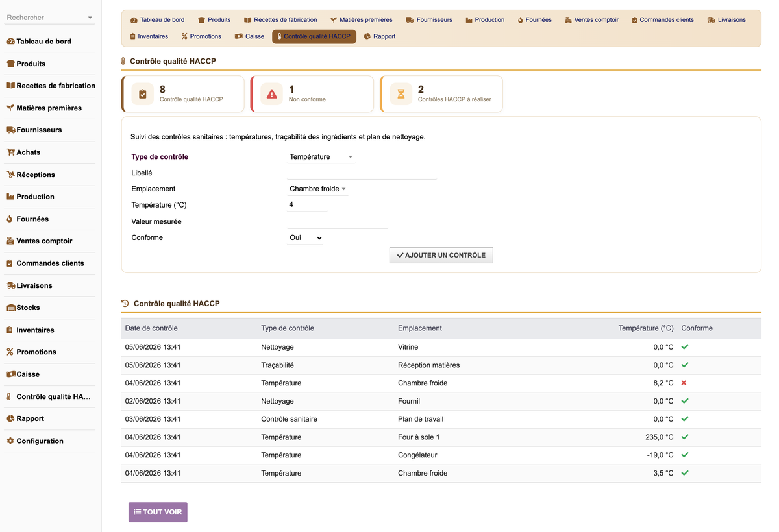Open the Fournées link in top bar
Image resolution: width=779 pixels, height=532 pixels.
click(534, 20)
